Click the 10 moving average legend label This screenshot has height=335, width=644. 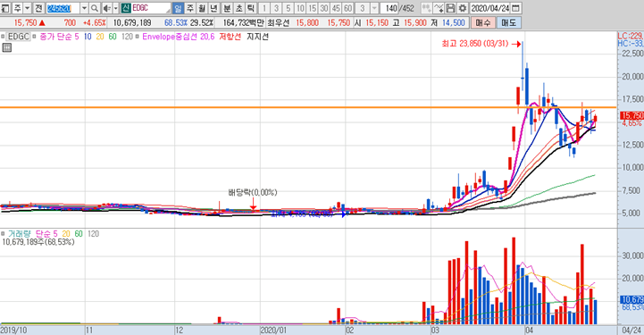[88, 37]
